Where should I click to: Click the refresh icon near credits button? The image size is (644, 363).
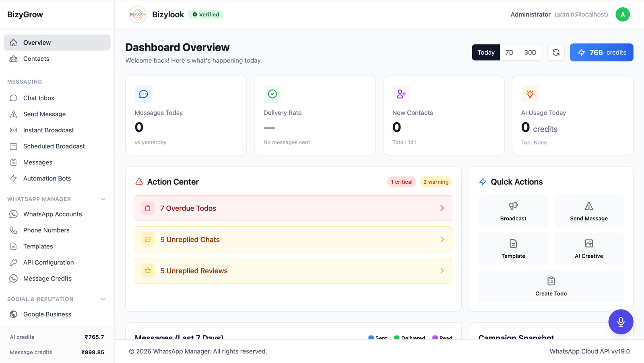point(556,52)
